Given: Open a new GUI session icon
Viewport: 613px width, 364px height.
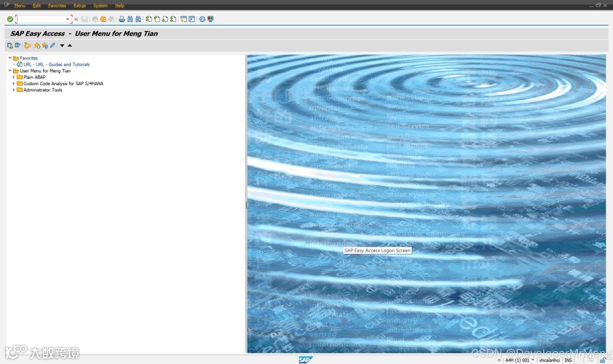Looking at the screenshot, I should click(183, 19).
